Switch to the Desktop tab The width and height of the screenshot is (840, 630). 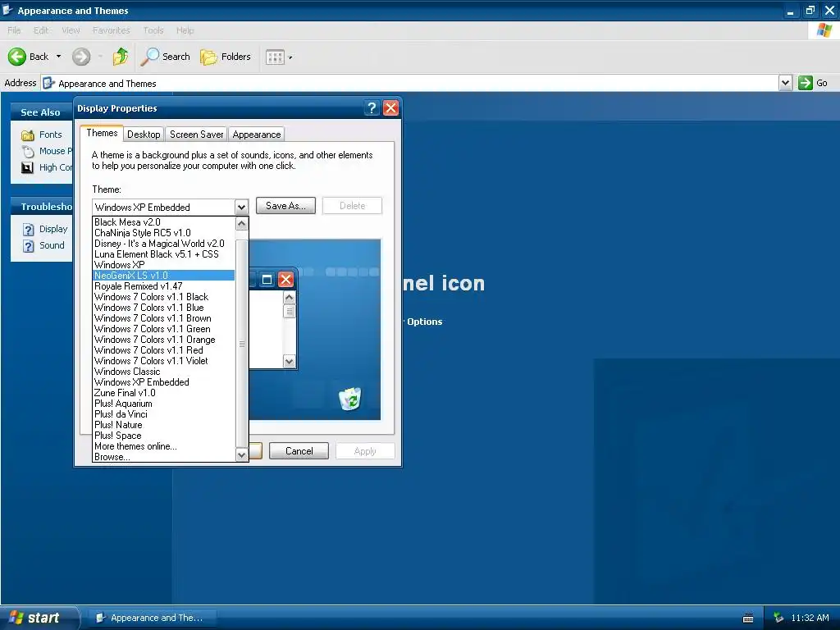click(144, 135)
